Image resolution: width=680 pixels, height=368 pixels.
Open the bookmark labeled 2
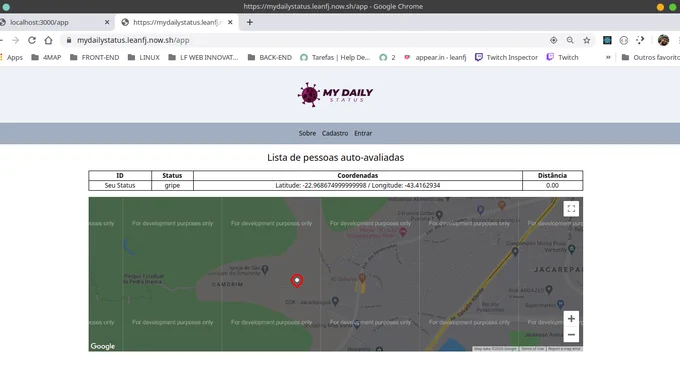[x=387, y=57]
